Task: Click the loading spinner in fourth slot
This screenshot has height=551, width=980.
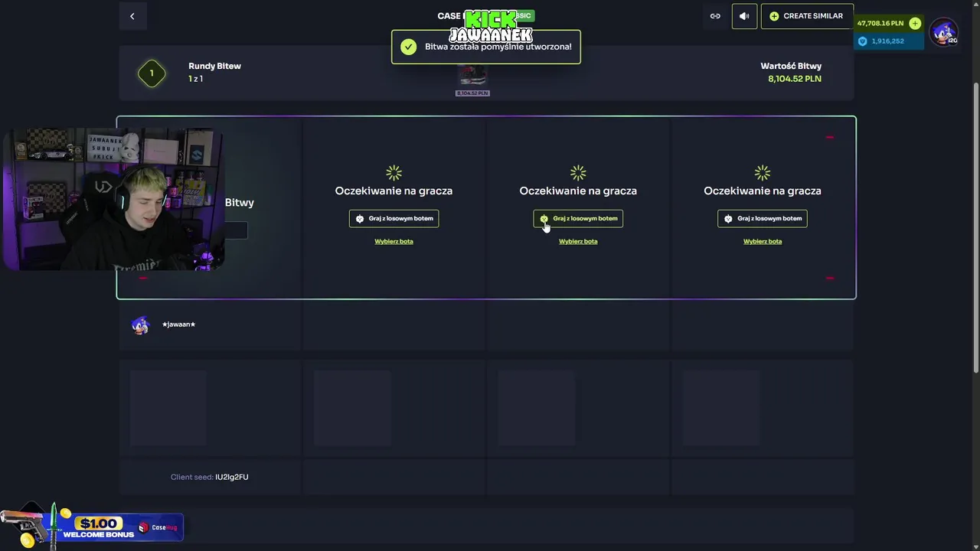Action: tap(763, 173)
